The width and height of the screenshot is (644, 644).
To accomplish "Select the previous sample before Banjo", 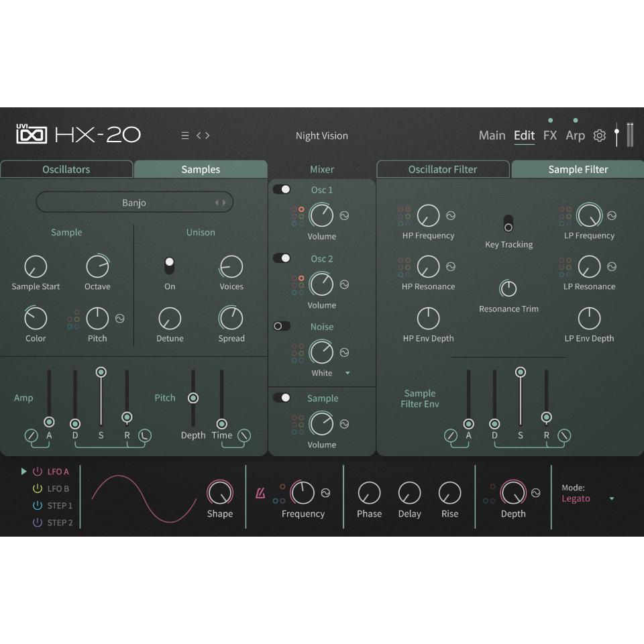I will click(217, 203).
